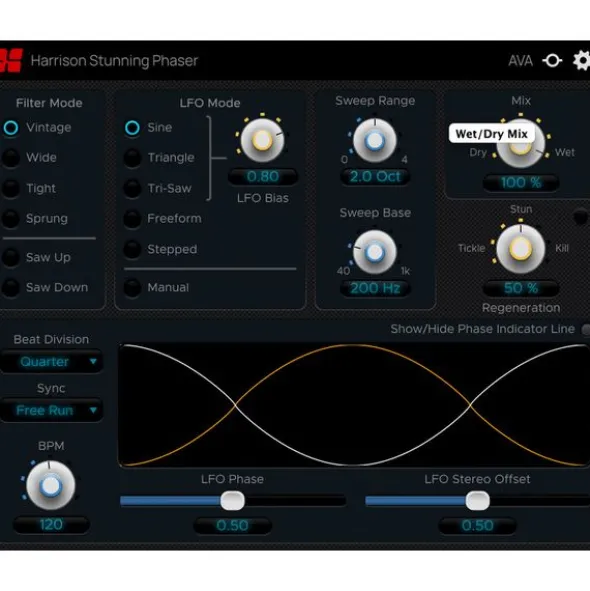Viewport: 590px width, 591px height.
Task: Select Saw Up filter mode
Action: pyautogui.click(x=11, y=257)
